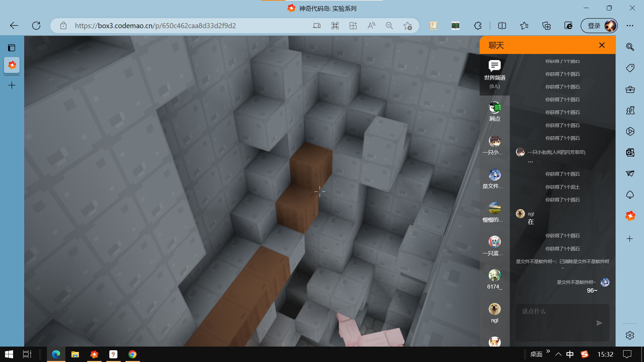Open the Edge sidebar Games chess icon
Viewport: 644px width, 362px height.
tap(630, 110)
